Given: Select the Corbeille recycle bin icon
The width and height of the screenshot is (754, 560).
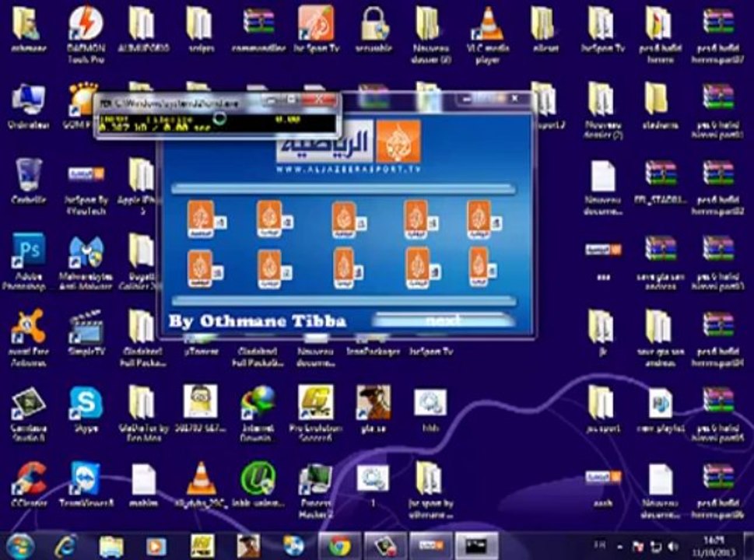Looking at the screenshot, I should tap(28, 181).
